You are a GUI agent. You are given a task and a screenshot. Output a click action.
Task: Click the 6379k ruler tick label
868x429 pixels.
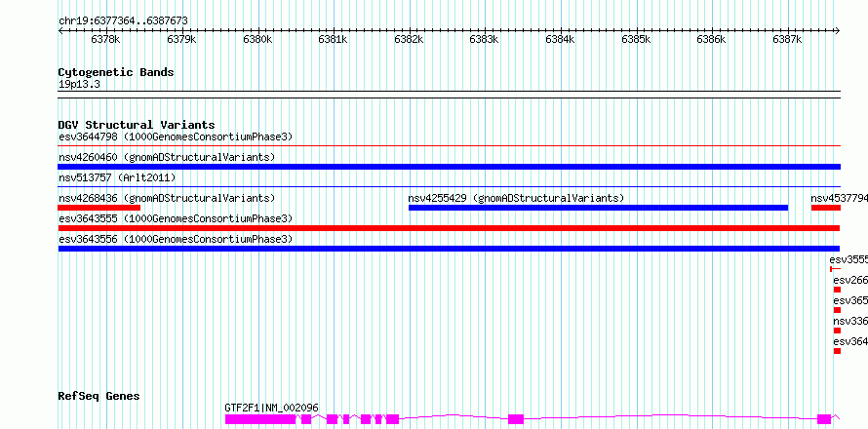pyautogui.click(x=181, y=40)
